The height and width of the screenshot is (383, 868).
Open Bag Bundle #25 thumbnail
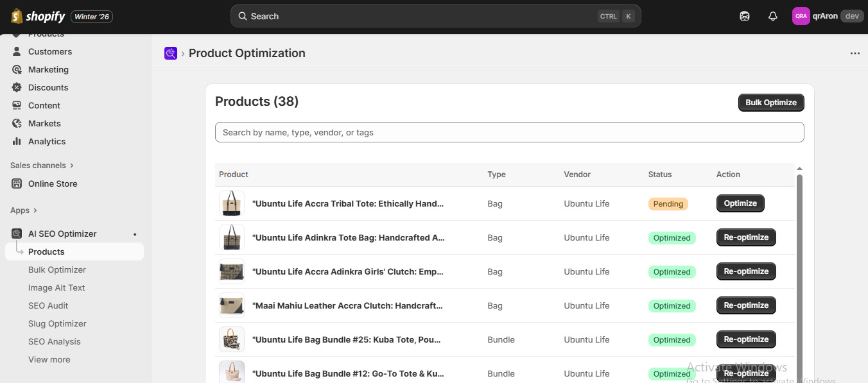click(x=231, y=339)
